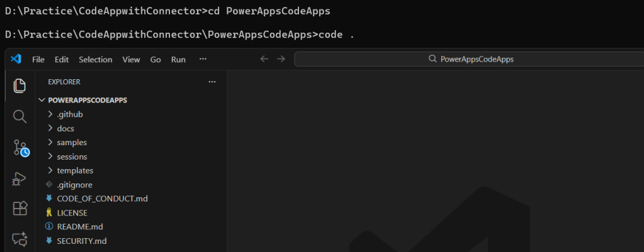
Task: Open the File menu
Action: tap(38, 60)
